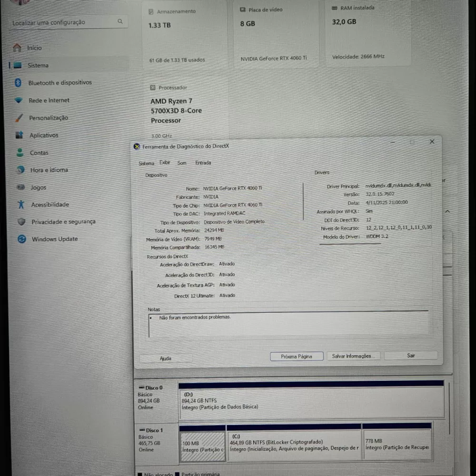Click the "16345 MB" shared memory value
This screenshot has height=476, width=476.
click(214, 247)
